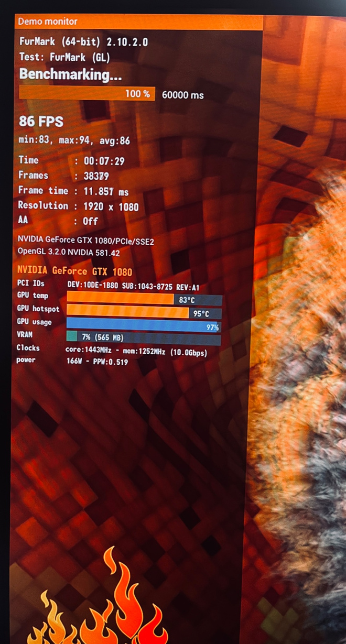Click the Benchmarking... status heading
Image resolution: width=346 pixels, height=644 pixels.
70,74
